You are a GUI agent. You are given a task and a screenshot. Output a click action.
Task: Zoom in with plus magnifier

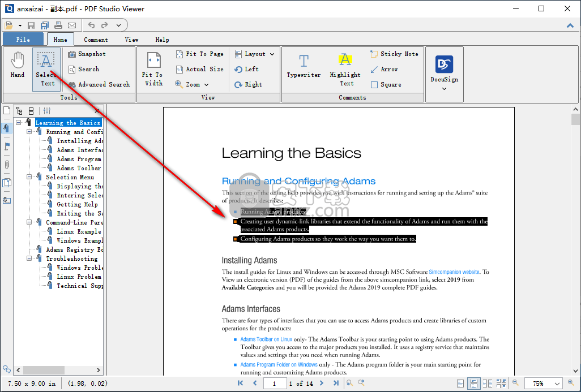571,383
